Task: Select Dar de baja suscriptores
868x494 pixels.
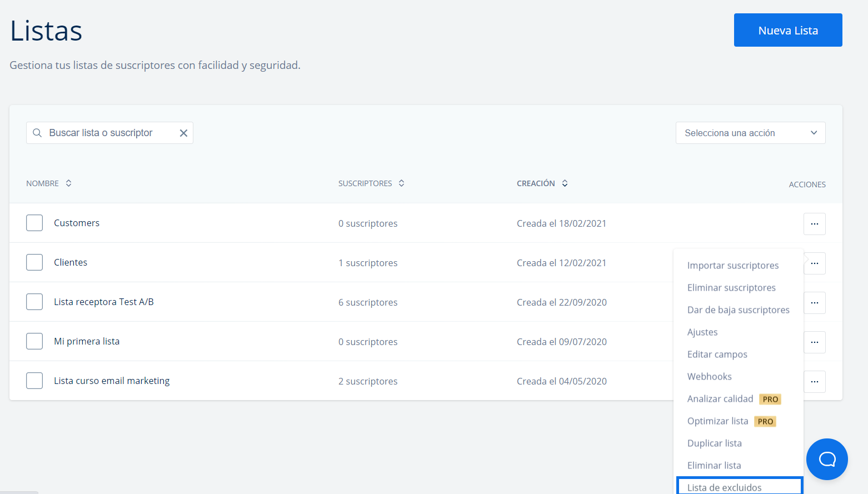Action: tap(739, 310)
